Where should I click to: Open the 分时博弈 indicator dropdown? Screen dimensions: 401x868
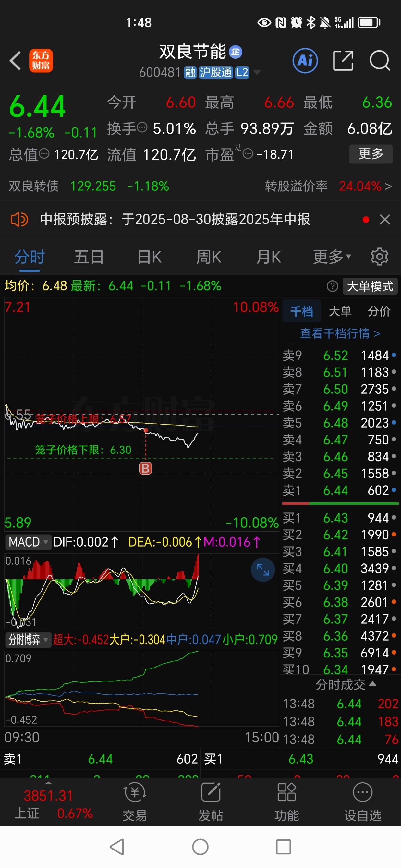[x=28, y=639]
